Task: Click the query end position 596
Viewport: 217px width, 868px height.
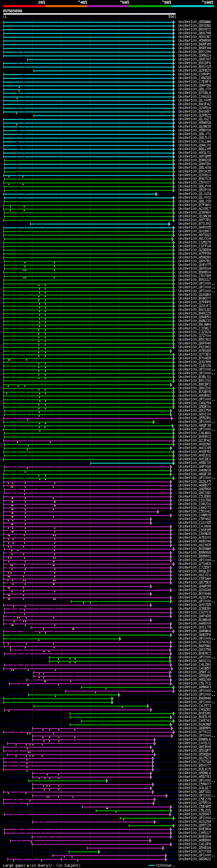Action: 171,17
